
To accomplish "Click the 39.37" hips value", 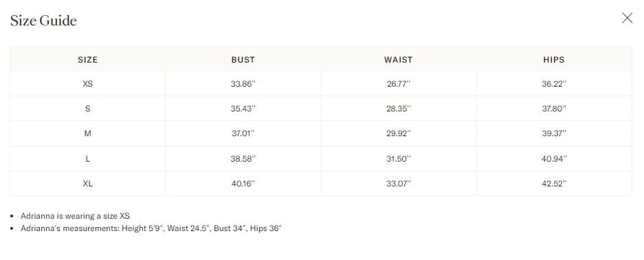I will coord(554,133).
